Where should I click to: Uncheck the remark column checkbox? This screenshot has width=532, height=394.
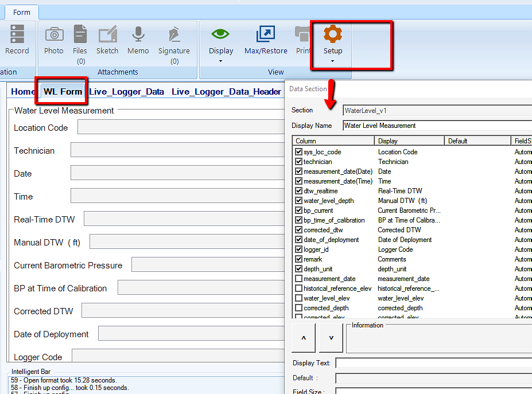pos(298,259)
